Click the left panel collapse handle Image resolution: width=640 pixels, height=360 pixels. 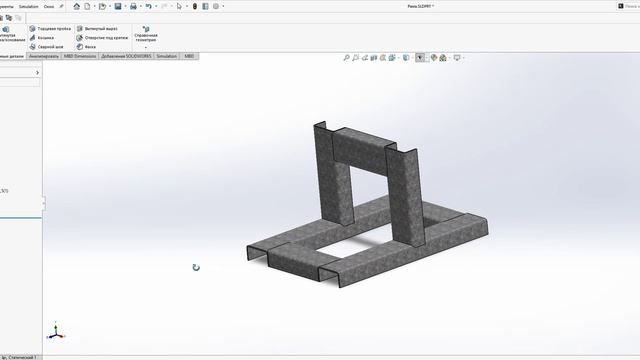tap(43, 203)
